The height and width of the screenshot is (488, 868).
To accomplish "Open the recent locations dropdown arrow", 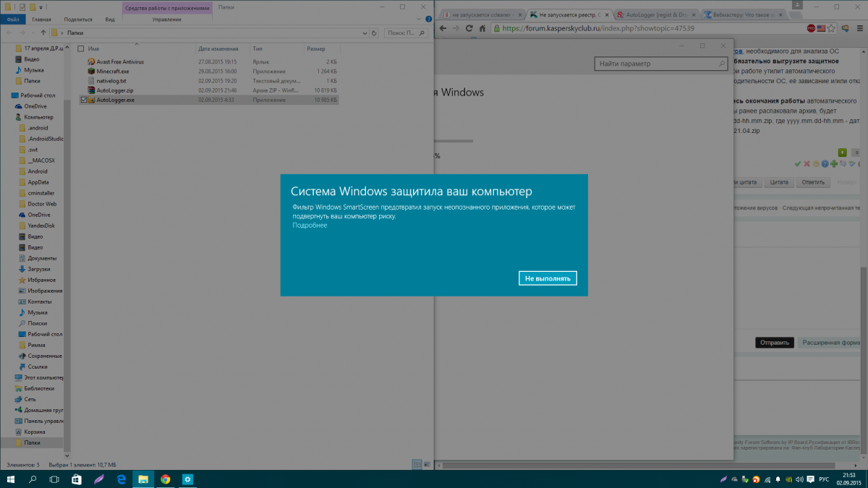I will (x=33, y=33).
